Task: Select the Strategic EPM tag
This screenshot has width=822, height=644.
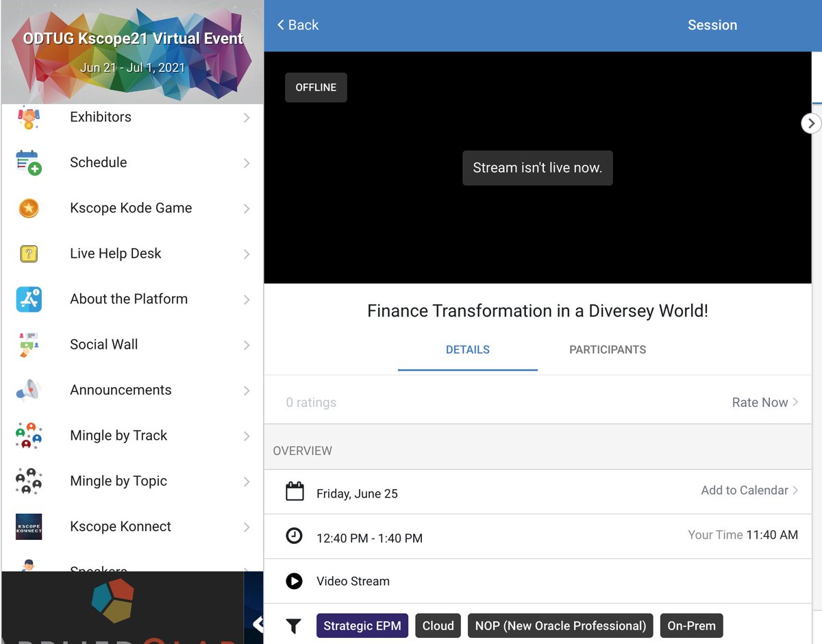Action: click(362, 626)
